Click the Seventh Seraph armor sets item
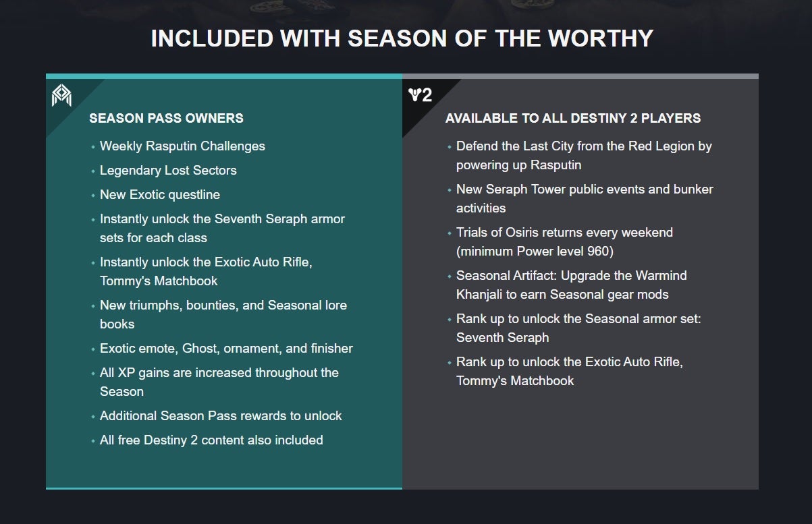Viewport: 812px width, 524px height. point(222,228)
